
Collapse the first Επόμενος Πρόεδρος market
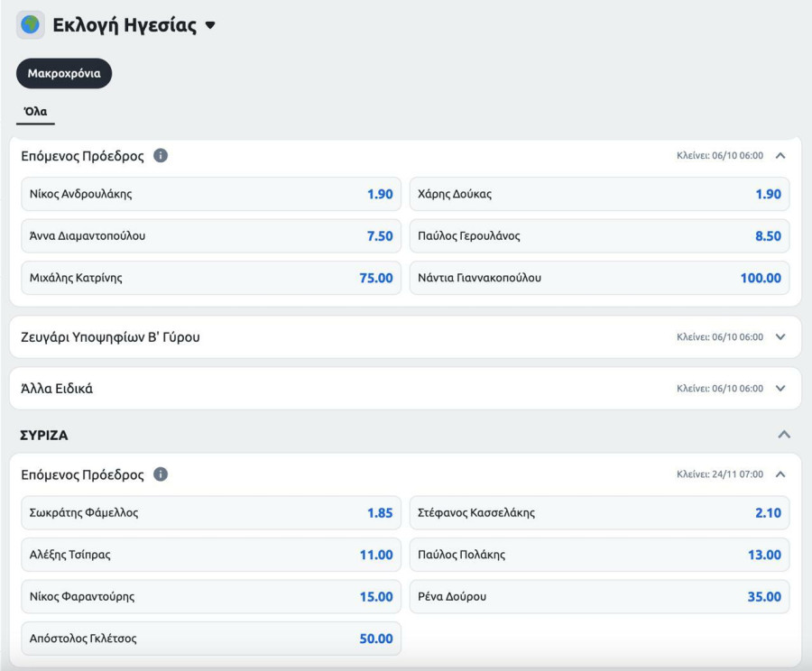pos(780,155)
